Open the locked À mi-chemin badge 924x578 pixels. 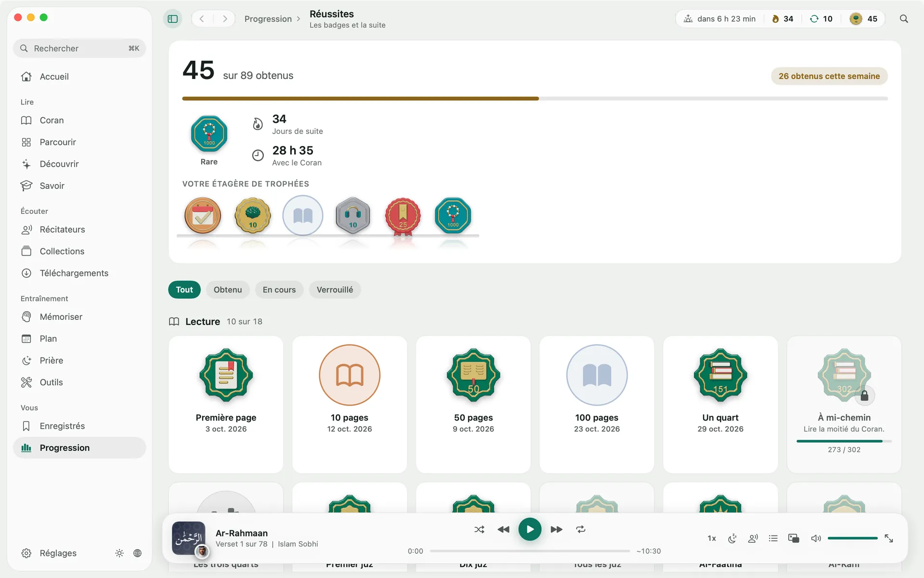(x=844, y=405)
